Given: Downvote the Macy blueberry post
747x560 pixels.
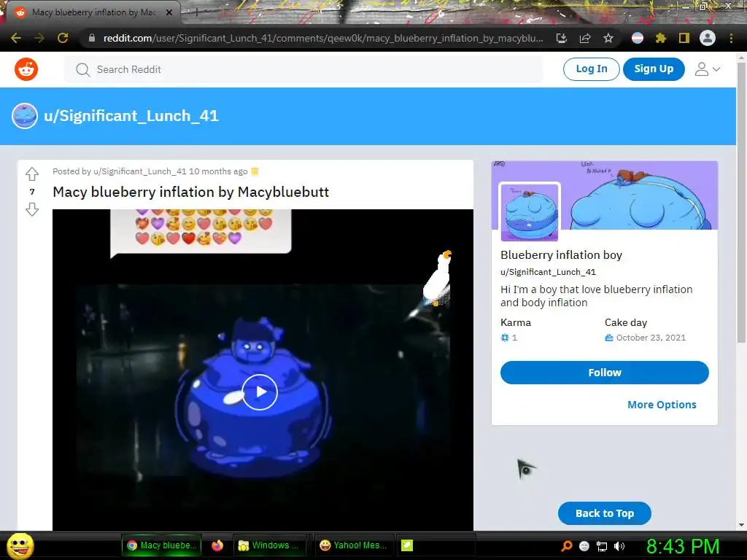Looking at the screenshot, I should (32, 209).
